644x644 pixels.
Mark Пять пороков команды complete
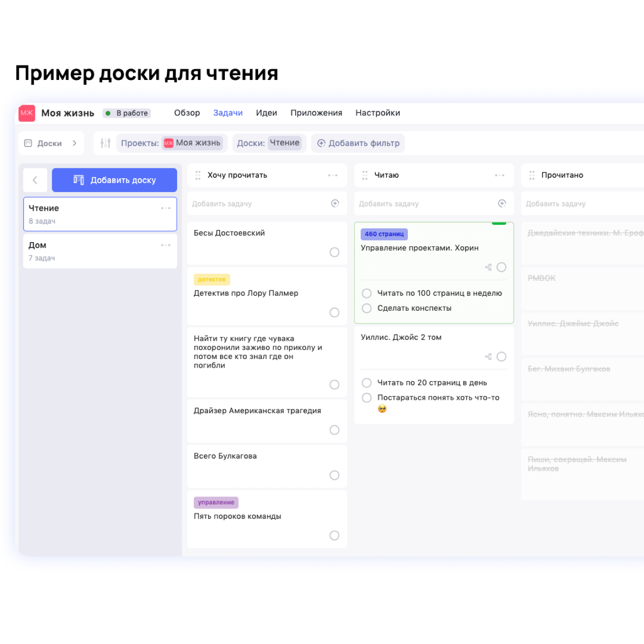[334, 536]
